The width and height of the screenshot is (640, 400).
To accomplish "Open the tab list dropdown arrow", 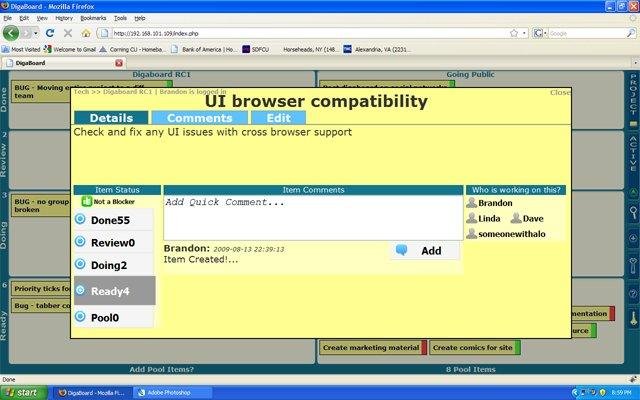I will tap(635, 63).
